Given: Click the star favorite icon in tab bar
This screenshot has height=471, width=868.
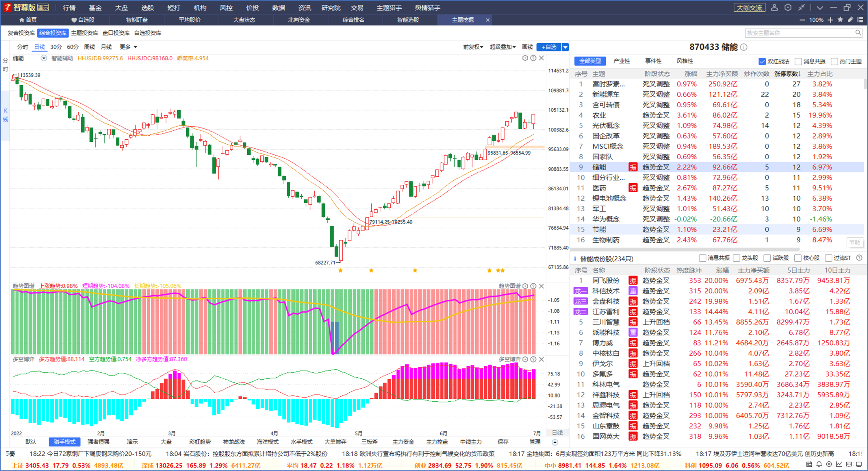Looking at the screenshot, I should click(840, 20).
